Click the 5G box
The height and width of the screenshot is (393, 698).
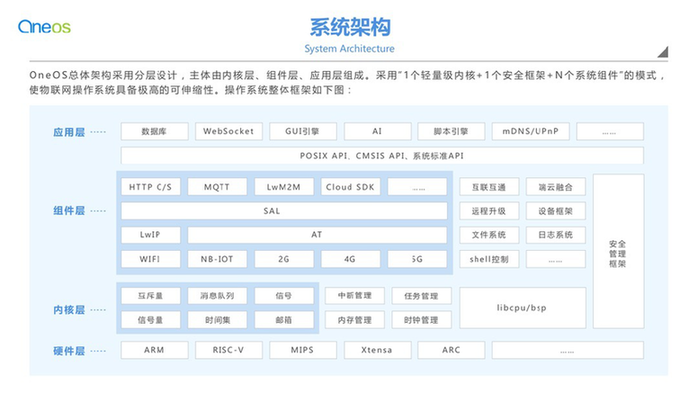coord(417,259)
